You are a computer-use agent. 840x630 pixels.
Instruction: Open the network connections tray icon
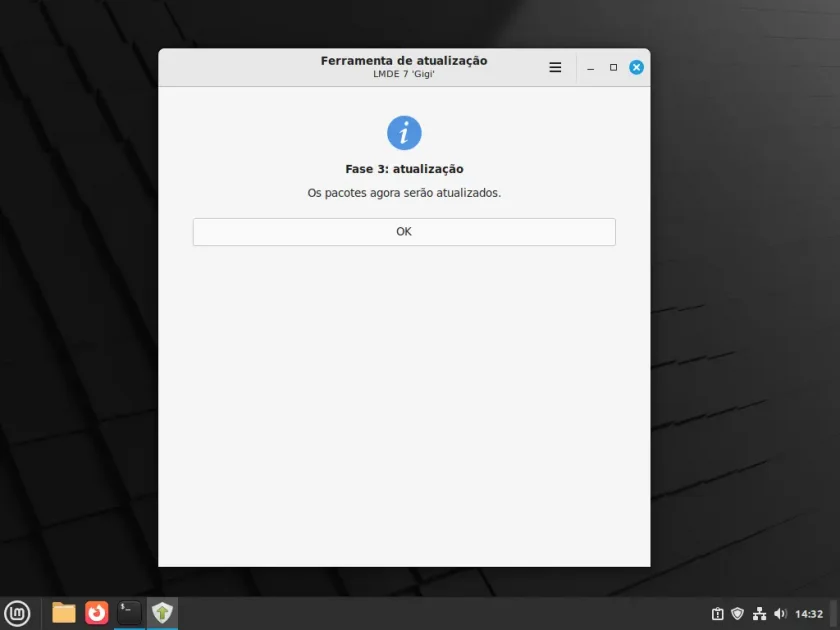(x=759, y=614)
